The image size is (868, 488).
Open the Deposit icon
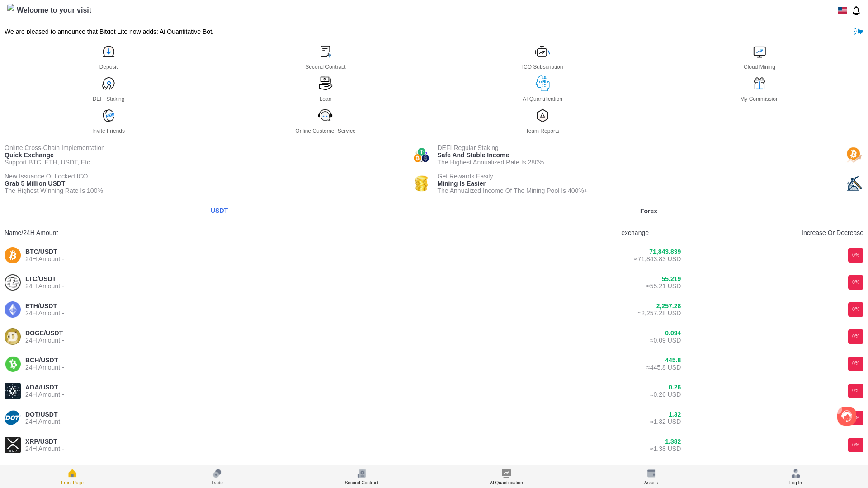[x=108, y=52]
